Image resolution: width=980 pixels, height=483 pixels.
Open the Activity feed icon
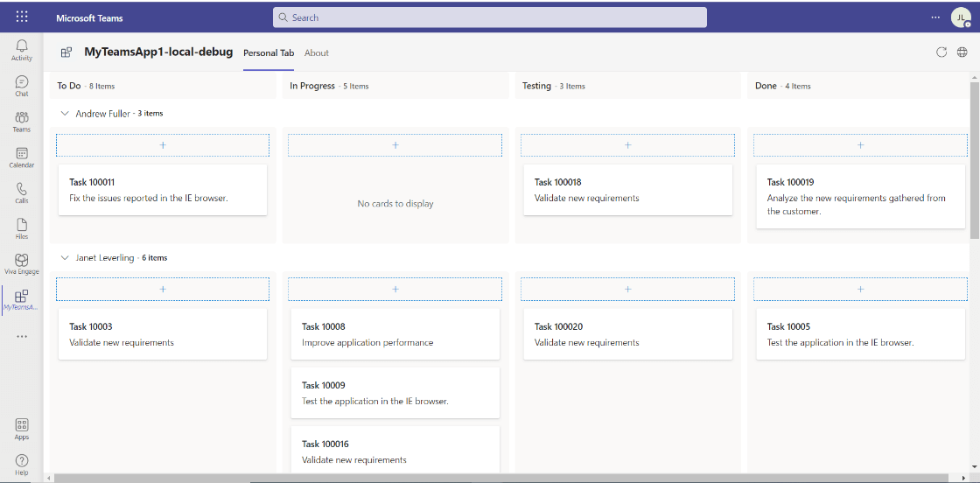pos(22,49)
